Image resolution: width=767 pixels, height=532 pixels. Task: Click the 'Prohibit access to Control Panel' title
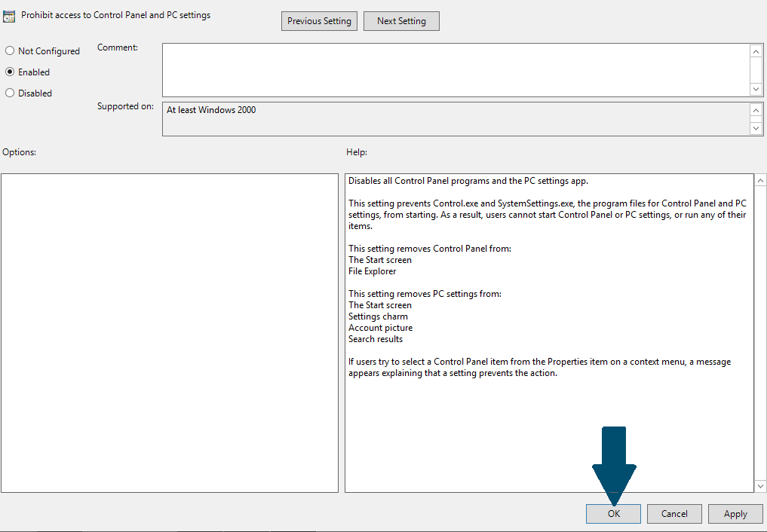coord(116,15)
